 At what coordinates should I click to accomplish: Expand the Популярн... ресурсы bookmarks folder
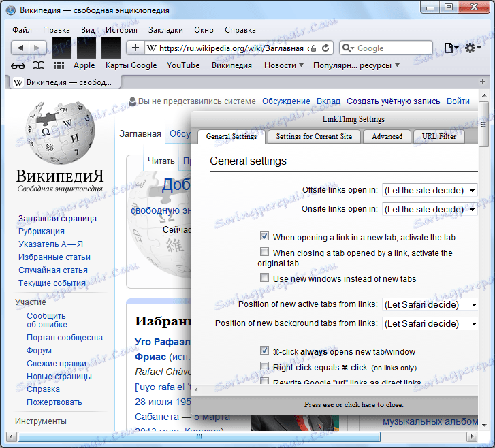point(356,65)
